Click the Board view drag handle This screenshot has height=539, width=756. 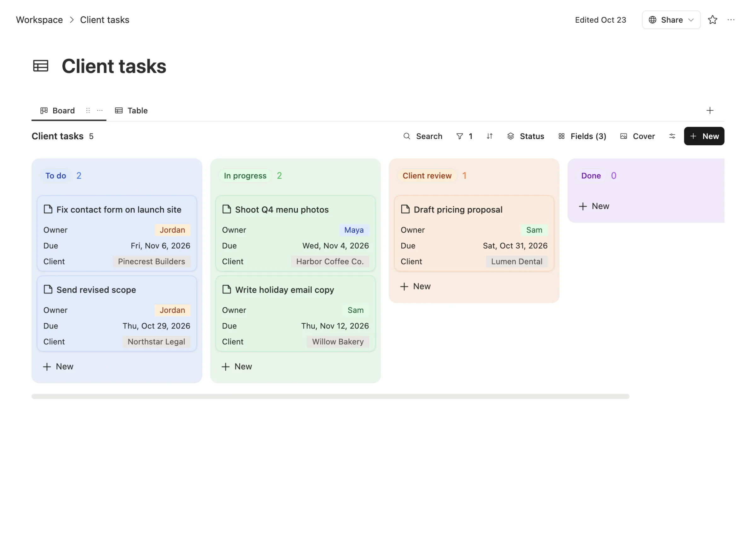coord(88,111)
